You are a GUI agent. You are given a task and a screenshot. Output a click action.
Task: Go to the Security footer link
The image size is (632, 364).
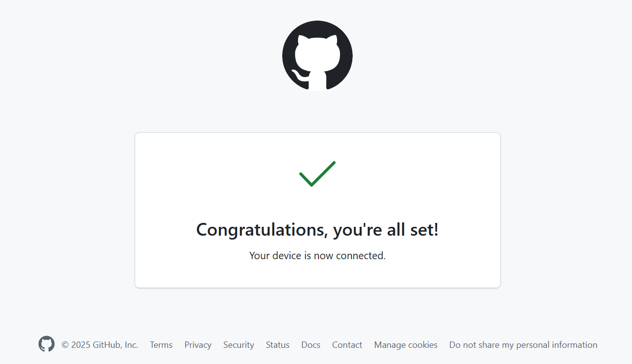click(x=239, y=345)
